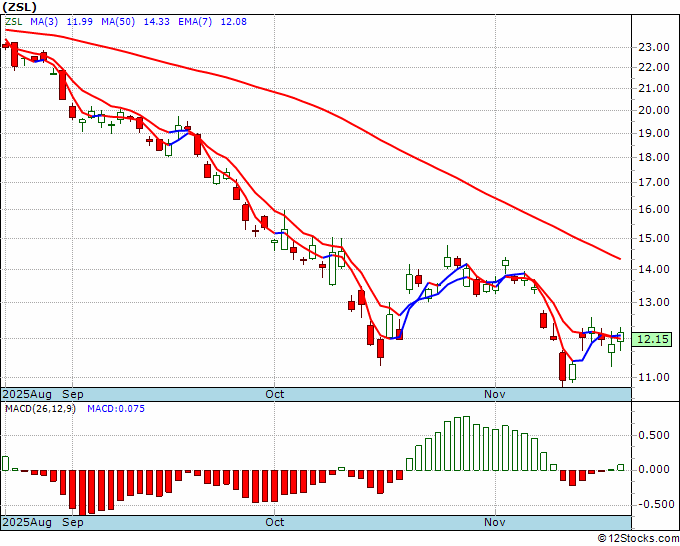680x546 pixels.
Task: Click the 0.500 MACD axis label
Action: point(654,435)
